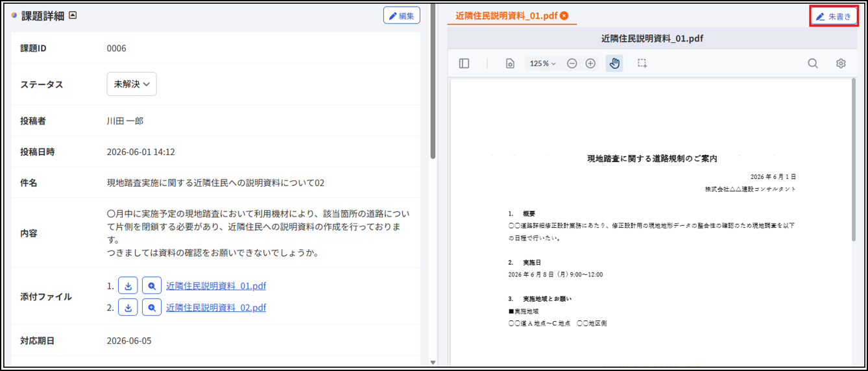The width and height of the screenshot is (868, 371).
Task: Download 近隣住民説明資料_01.pdf with download icon
Action: [x=128, y=286]
